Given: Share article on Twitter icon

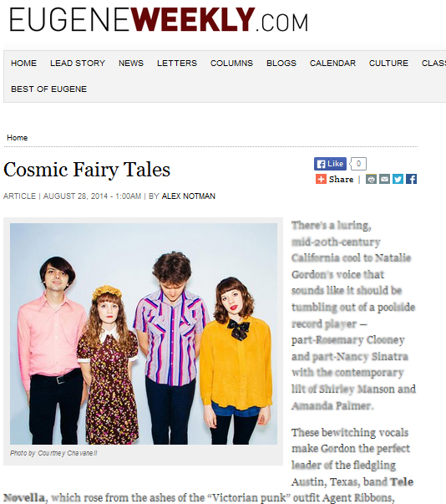Looking at the screenshot, I should (398, 179).
